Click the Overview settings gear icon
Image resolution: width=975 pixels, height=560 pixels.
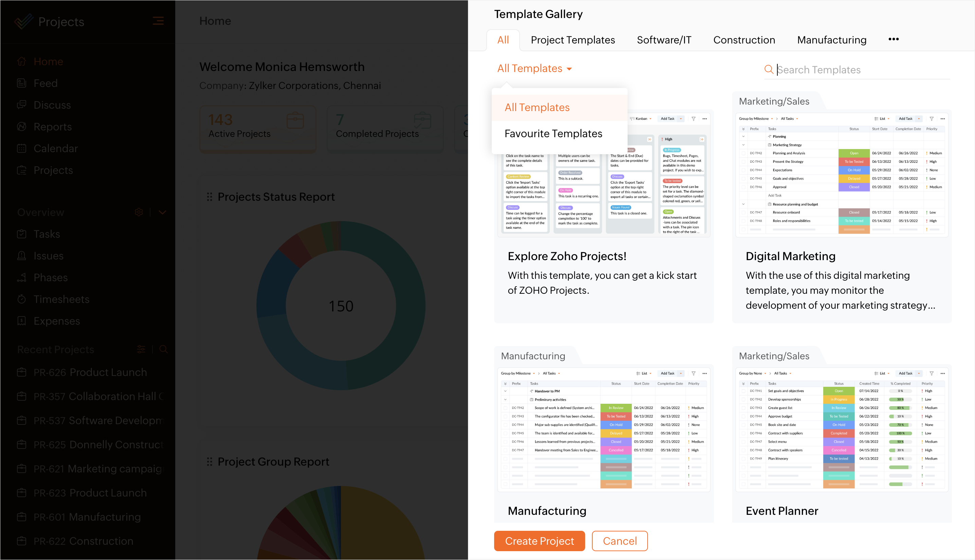point(139,212)
